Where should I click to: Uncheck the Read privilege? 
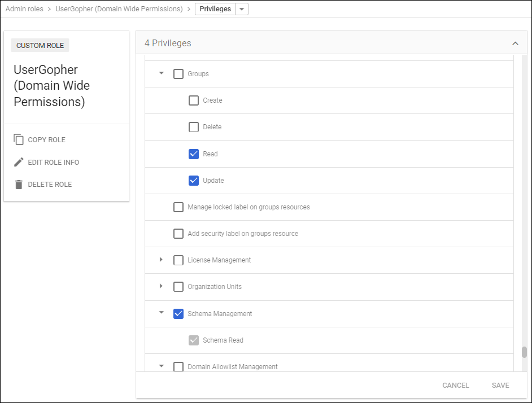coord(194,153)
